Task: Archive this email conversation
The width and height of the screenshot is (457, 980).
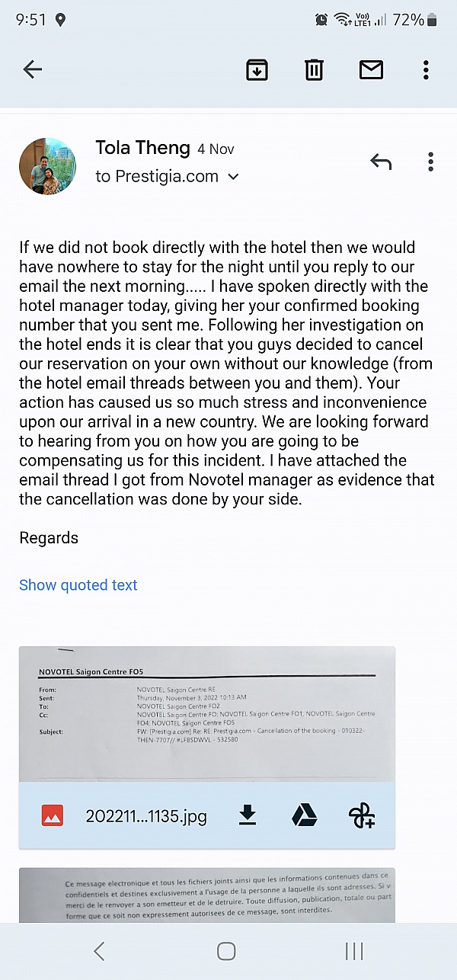Action: pyautogui.click(x=257, y=70)
